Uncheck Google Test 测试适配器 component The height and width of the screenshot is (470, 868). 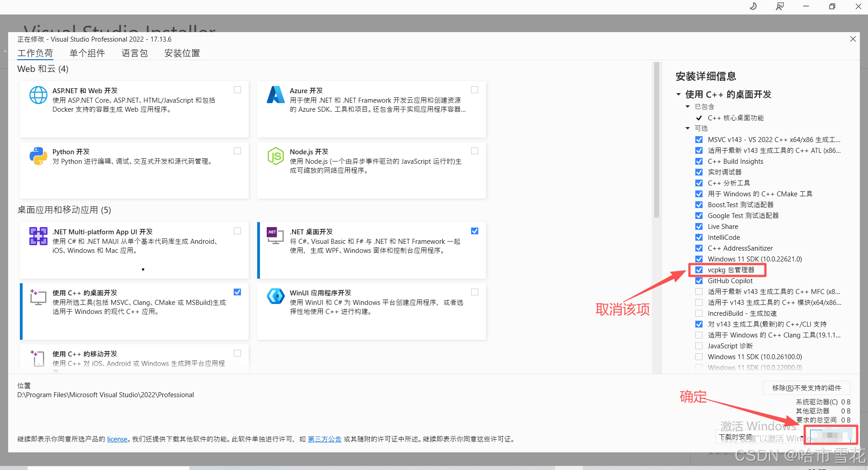pos(699,216)
